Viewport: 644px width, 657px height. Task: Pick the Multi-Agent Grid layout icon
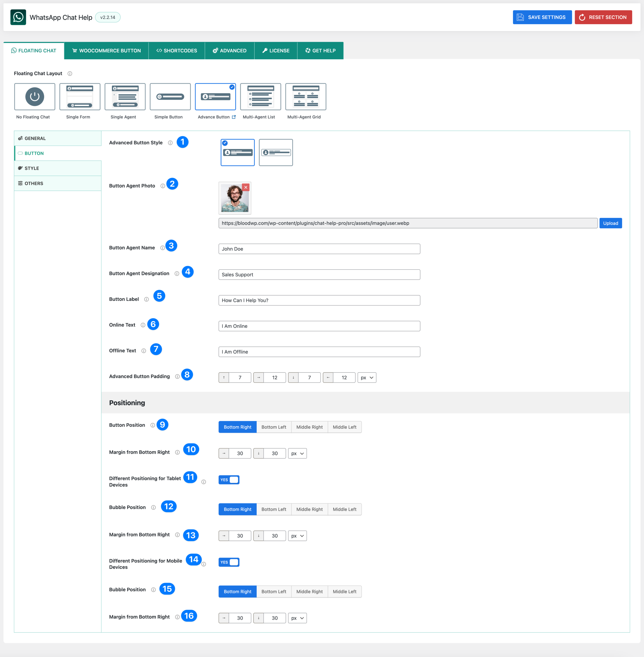[305, 96]
